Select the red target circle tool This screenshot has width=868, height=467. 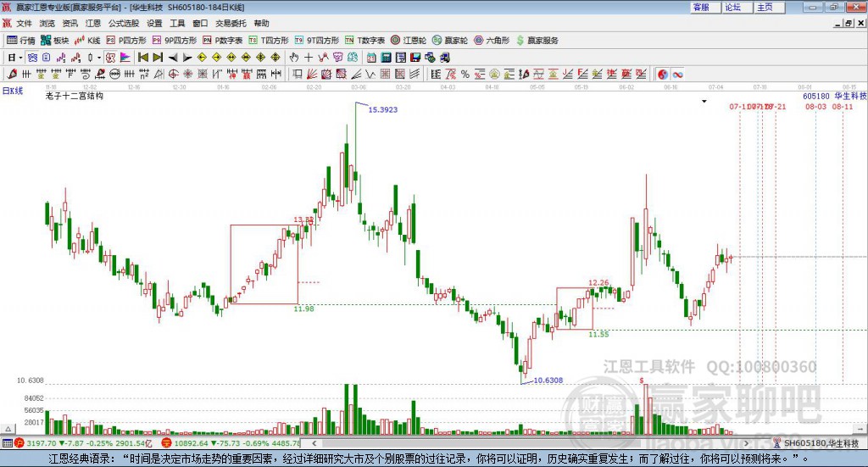[173, 74]
